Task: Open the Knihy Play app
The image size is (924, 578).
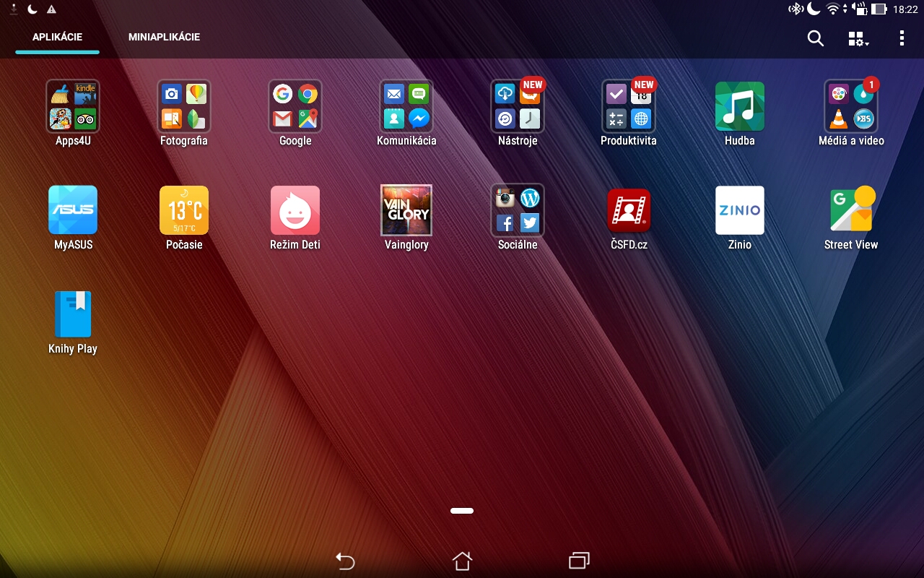Action: 73,314
